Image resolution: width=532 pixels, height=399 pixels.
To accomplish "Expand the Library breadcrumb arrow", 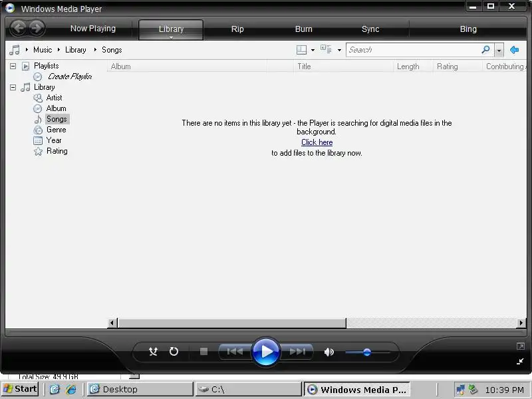I will 59,49.
